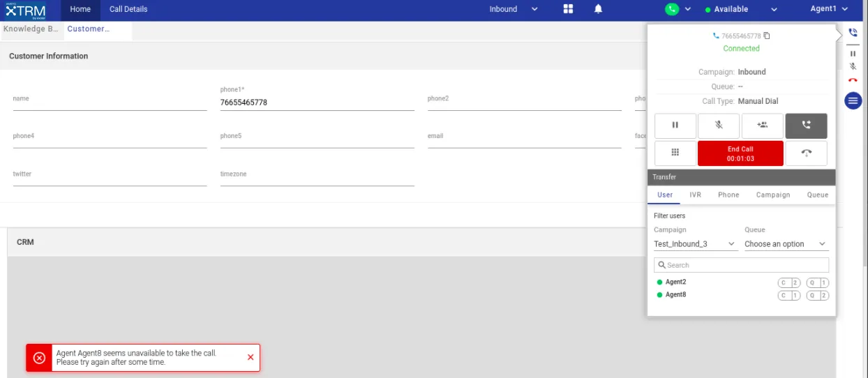Click Agent2's C 2 badge

coord(789,282)
